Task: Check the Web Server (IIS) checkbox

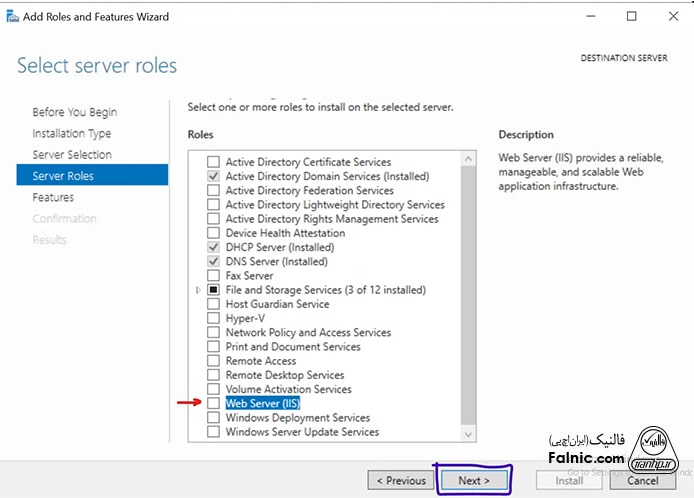Action: click(x=212, y=404)
